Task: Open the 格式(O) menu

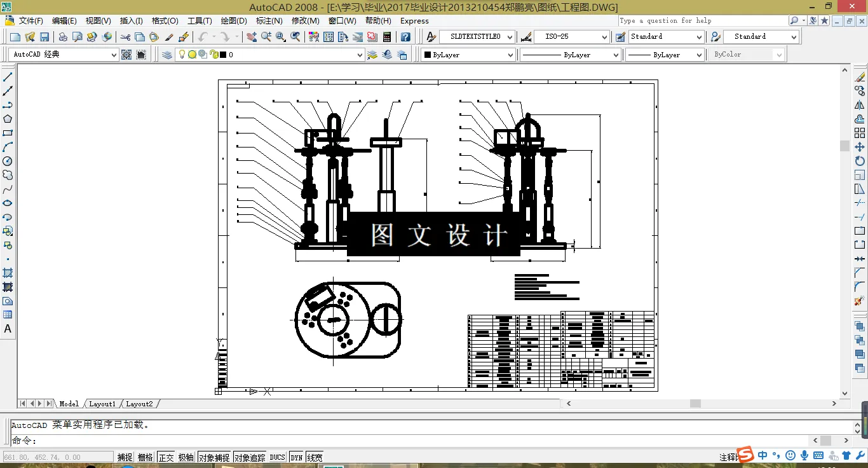Action: point(165,21)
